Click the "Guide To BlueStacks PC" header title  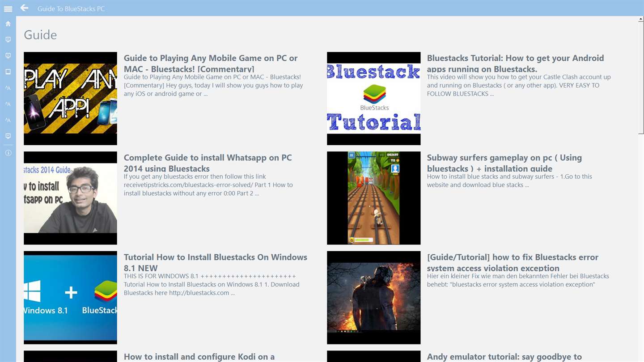point(71,8)
